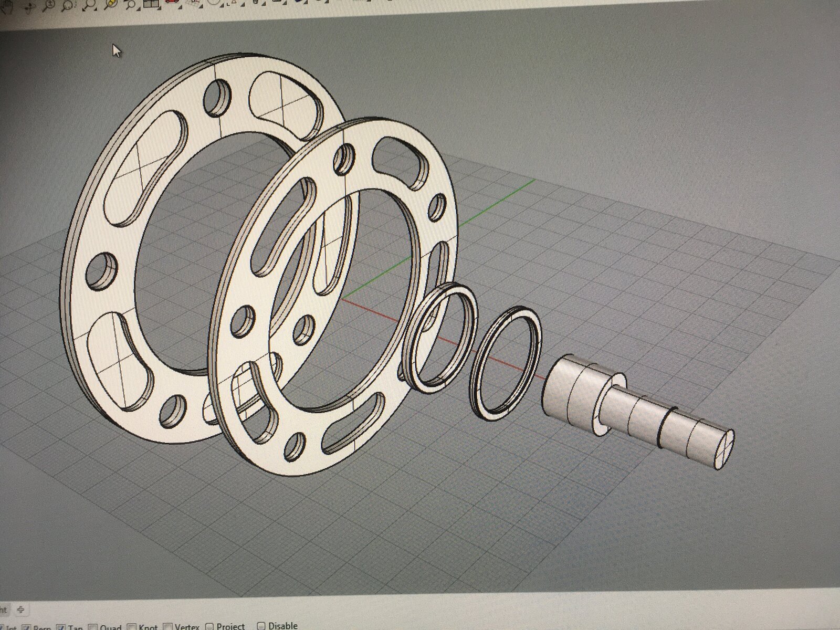Image resolution: width=840 pixels, height=630 pixels.
Task: Check the Vertex snap option
Action: 168,626
